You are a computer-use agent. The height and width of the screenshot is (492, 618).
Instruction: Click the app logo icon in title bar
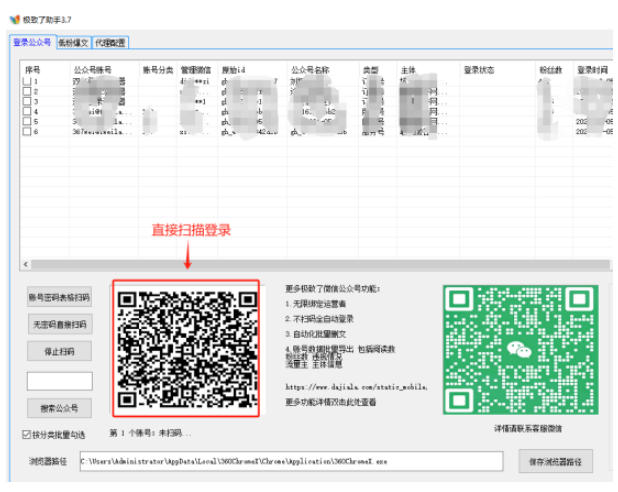[x=14, y=19]
